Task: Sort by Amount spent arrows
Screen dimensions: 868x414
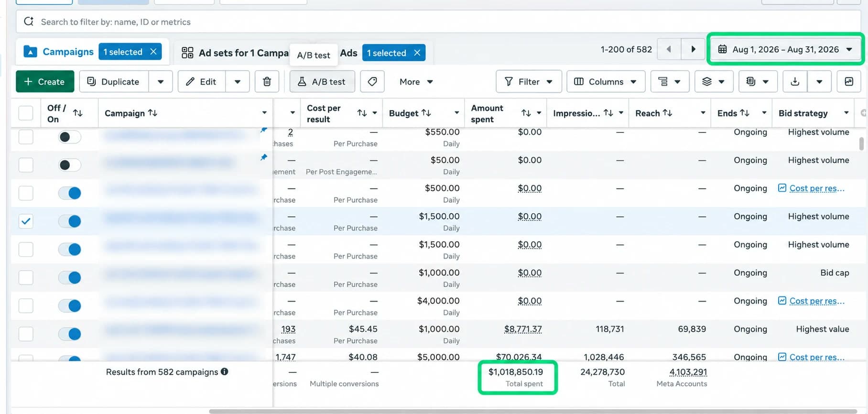Action: point(526,113)
